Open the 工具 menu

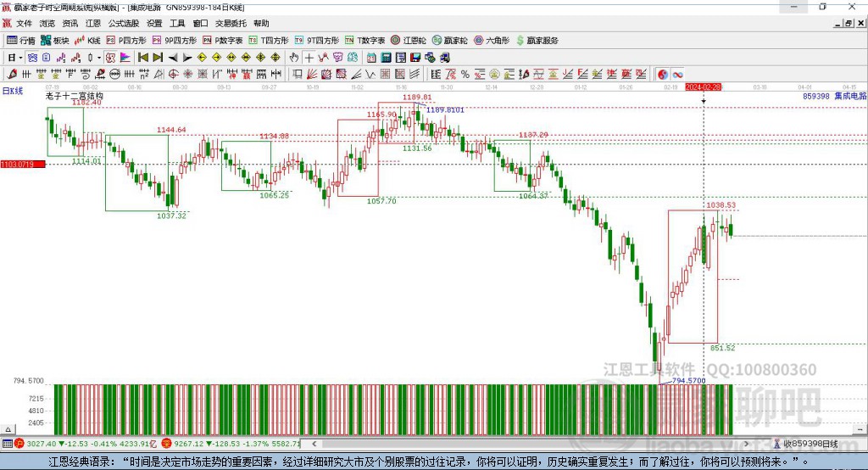(x=177, y=23)
